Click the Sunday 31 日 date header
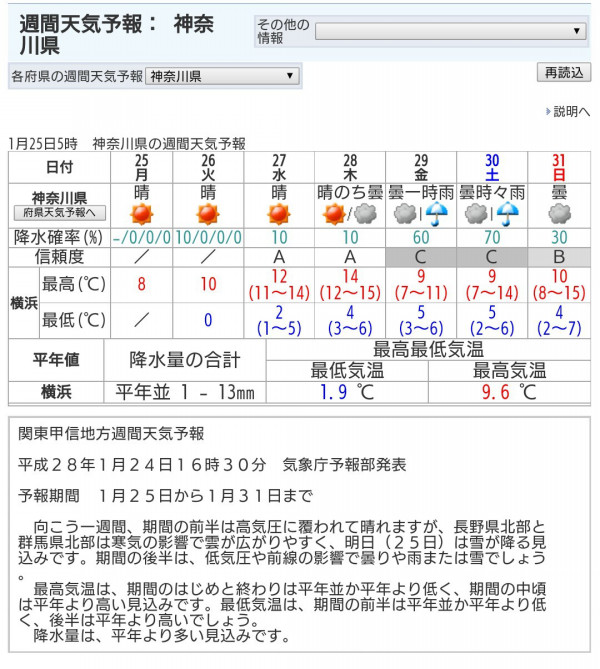The height and width of the screenshot is (669, 600). (x=559, y=167)
